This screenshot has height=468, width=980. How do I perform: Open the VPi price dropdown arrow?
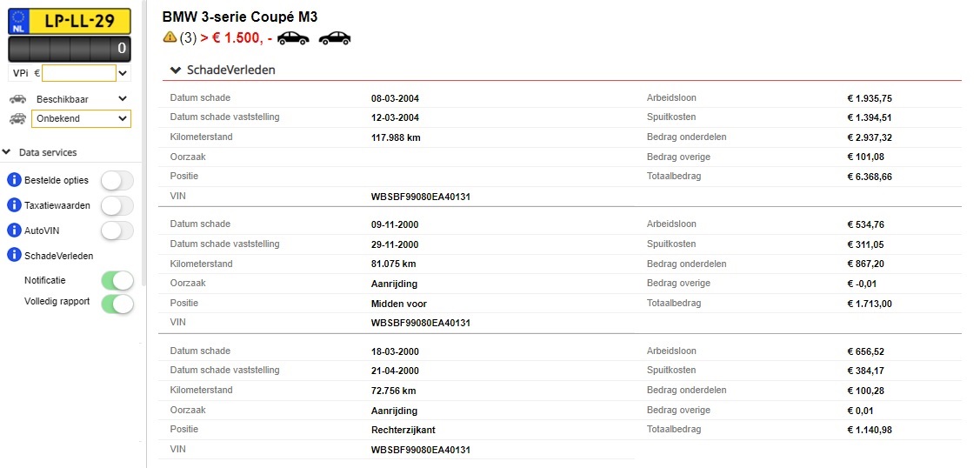click(x=123, y=74)
